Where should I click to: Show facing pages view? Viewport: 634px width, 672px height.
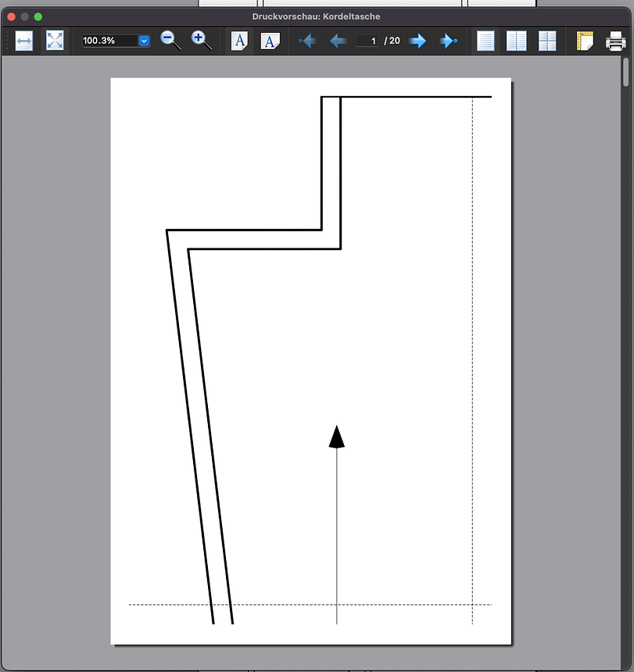516,41
